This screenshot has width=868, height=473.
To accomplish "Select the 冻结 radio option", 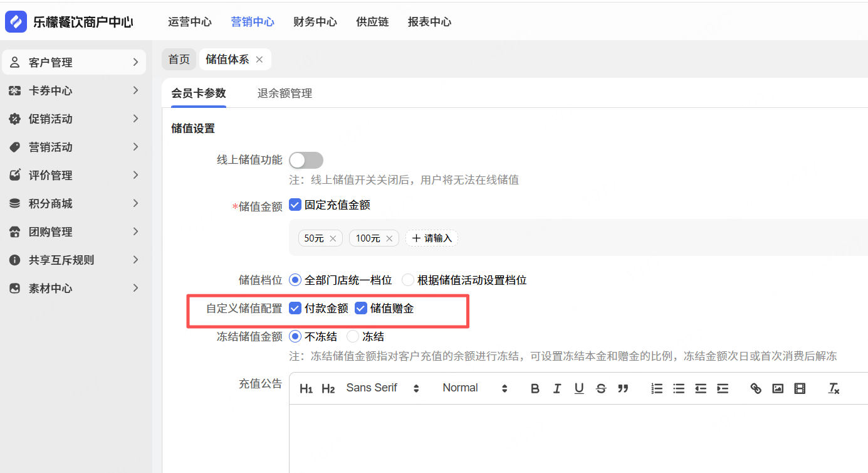I will [x=353, y=336].
